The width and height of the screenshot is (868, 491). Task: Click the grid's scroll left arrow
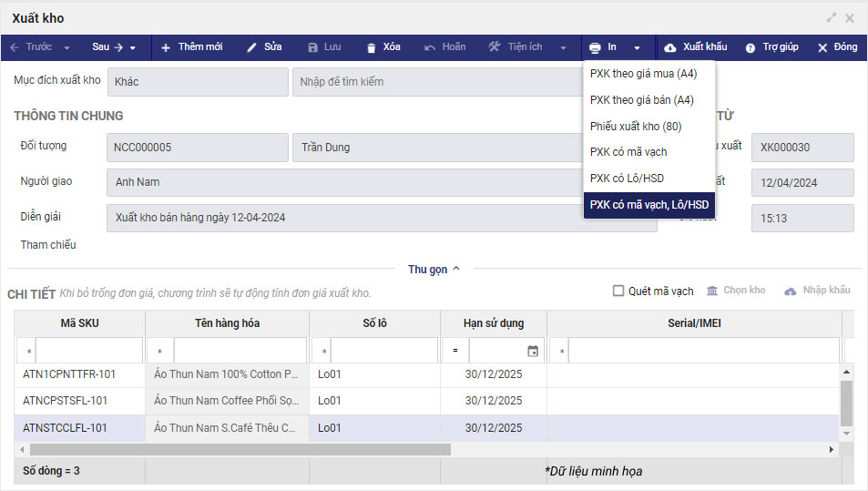tap(22, 449)
